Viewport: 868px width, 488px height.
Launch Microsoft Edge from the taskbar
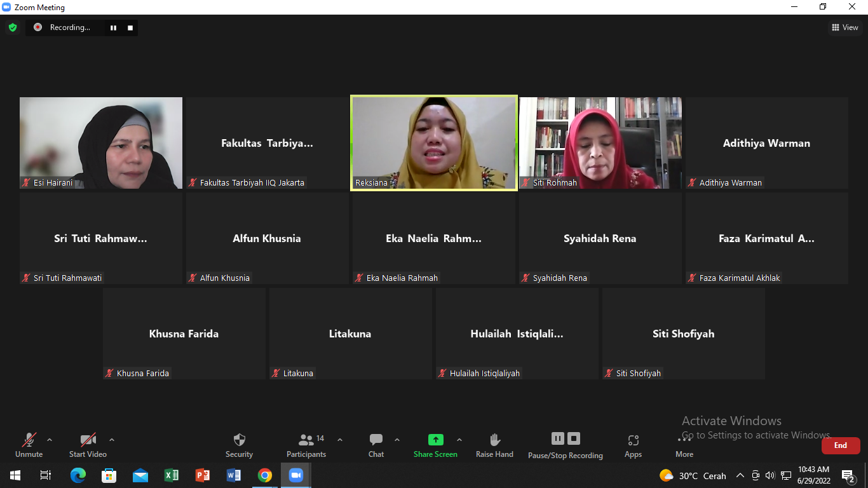pyautogui.click(x=78, y=475)
